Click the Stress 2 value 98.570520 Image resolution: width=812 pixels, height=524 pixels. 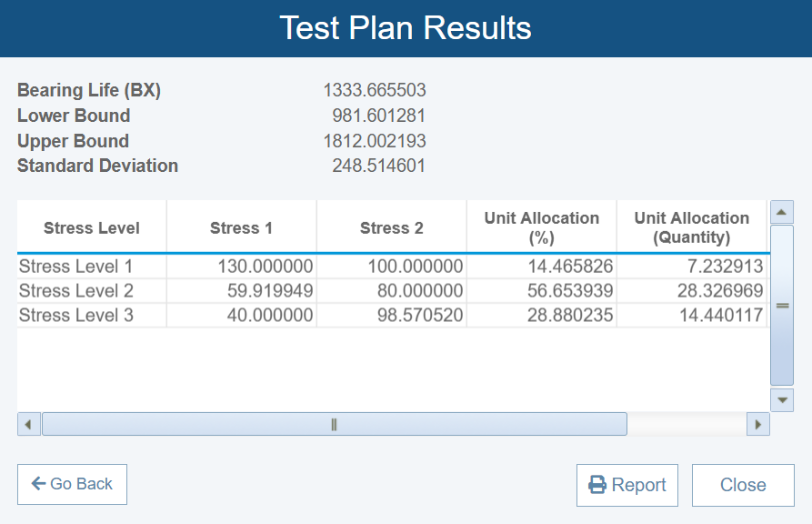(416, 315)
